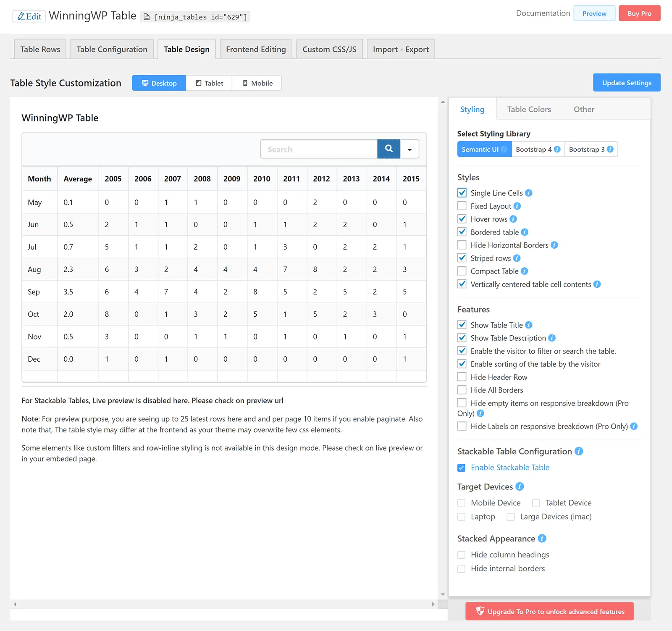Open info tooltip for Show Table Description
Viewport: 672px width, 631px height.
(x=552, y=338)
